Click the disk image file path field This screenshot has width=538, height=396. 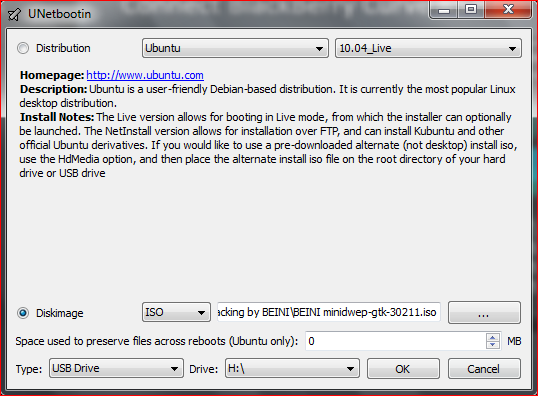[329, 312]
